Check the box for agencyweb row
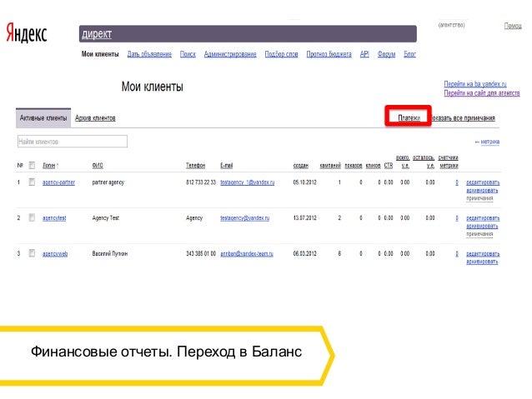 [x=32, y=253]
